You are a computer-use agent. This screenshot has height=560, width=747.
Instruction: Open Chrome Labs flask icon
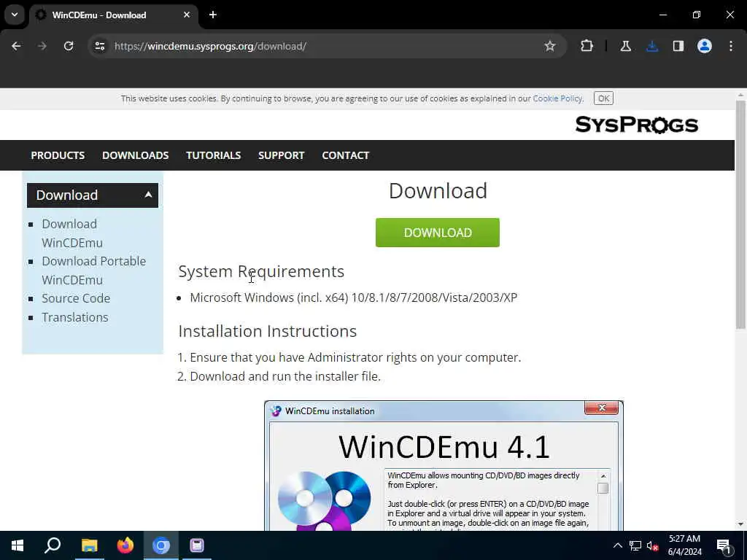625,46
